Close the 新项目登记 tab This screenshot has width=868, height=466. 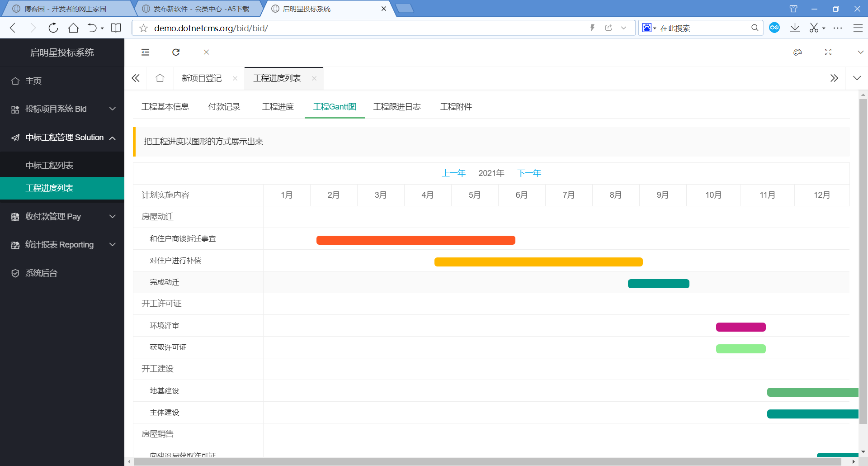coord(235,78)
